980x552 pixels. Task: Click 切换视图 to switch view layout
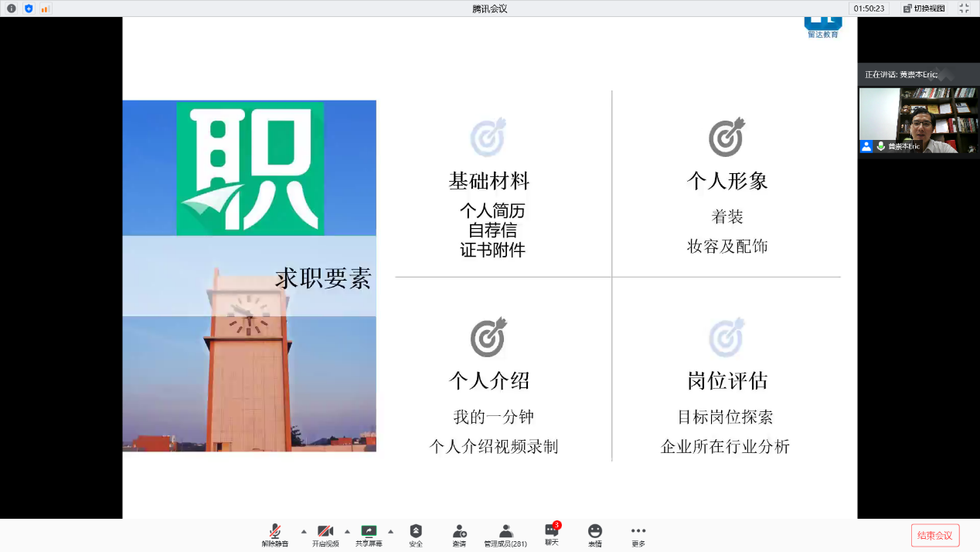click(x=924, y=9)
